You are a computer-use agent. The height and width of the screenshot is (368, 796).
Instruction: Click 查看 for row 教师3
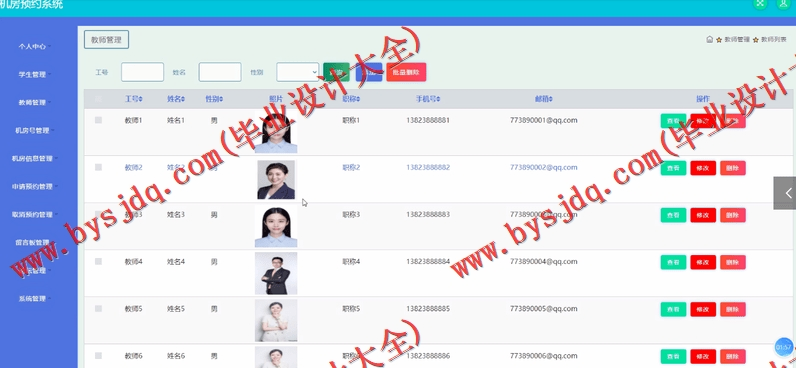pos(673,215)
